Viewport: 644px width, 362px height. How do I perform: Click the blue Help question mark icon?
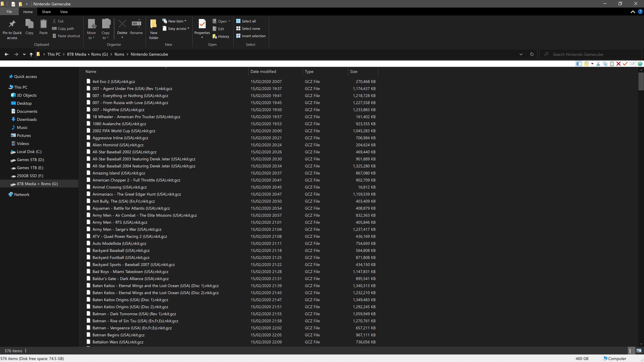pos(640,12)
